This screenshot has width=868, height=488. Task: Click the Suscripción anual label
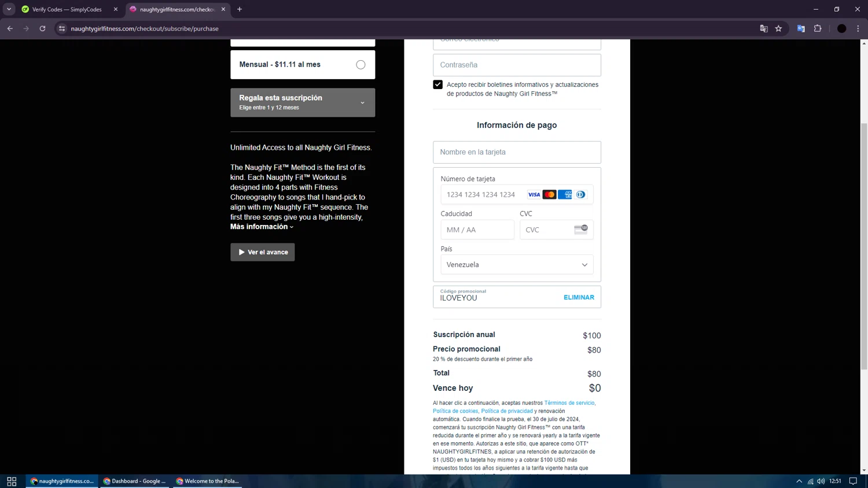464,335
